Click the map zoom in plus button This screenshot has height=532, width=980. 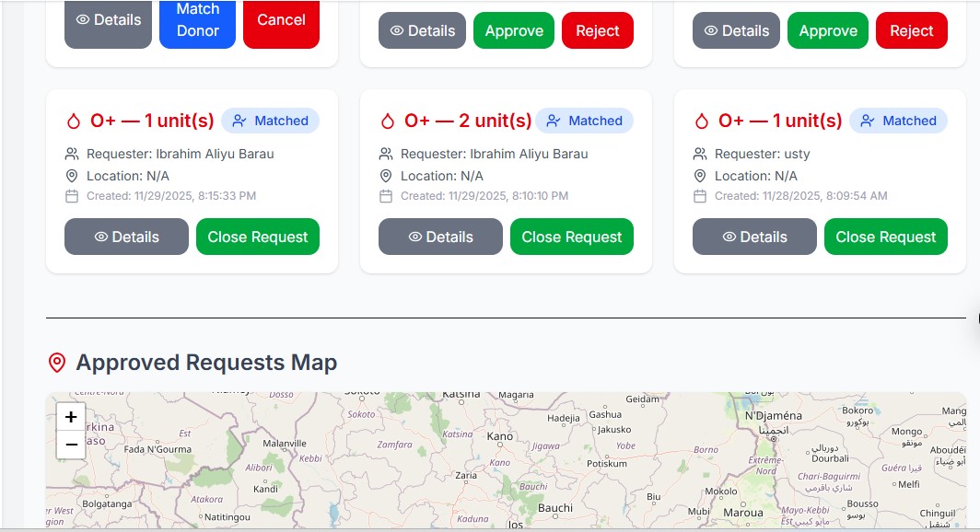click(71, 417)
